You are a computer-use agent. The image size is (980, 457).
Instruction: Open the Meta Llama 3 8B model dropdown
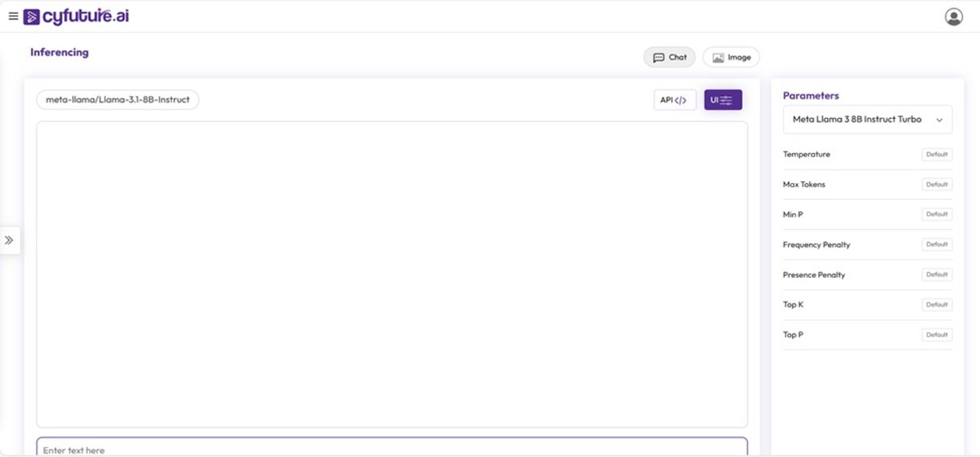(x=867, y=120)
